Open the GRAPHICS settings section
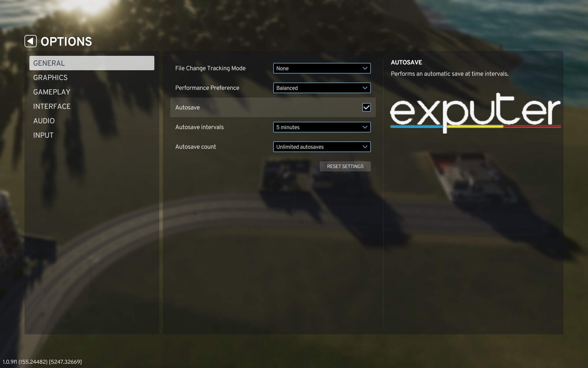The height and width of the screenshot is (368, 588). 50,77
